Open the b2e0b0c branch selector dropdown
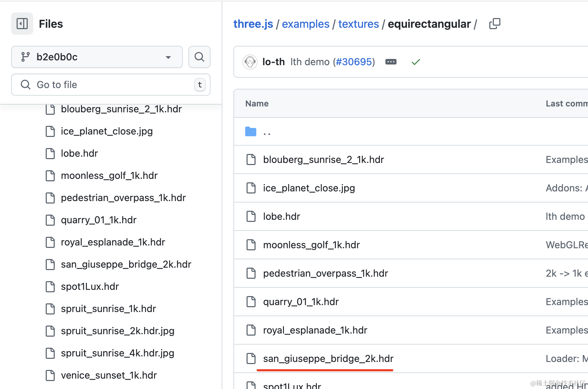 97,57
